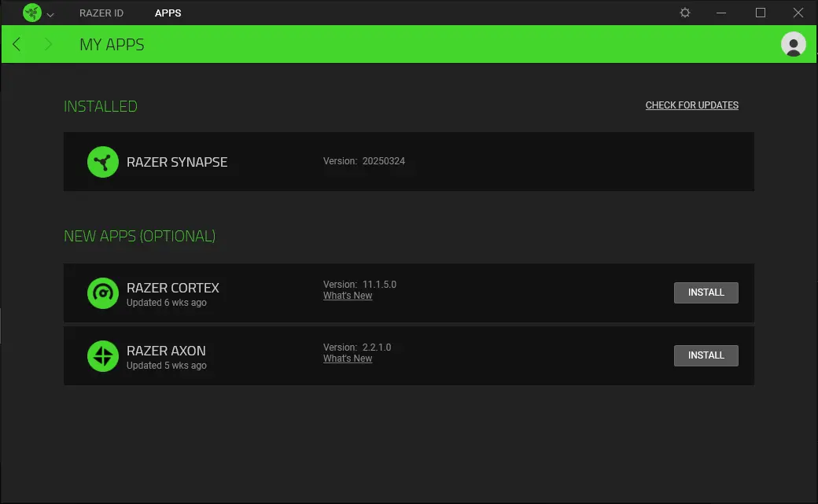
Task: Click the INSTALLED section heading
Action: (x=101, y=106)
